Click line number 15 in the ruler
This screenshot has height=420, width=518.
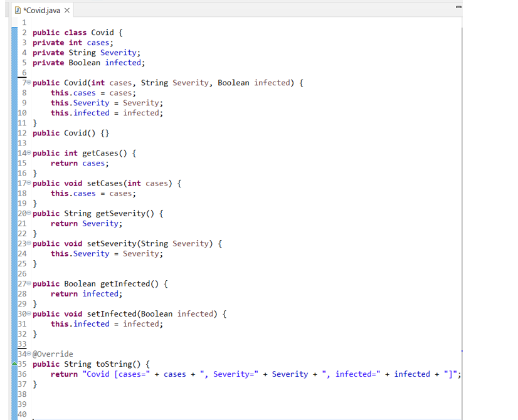tap(22, 163)
